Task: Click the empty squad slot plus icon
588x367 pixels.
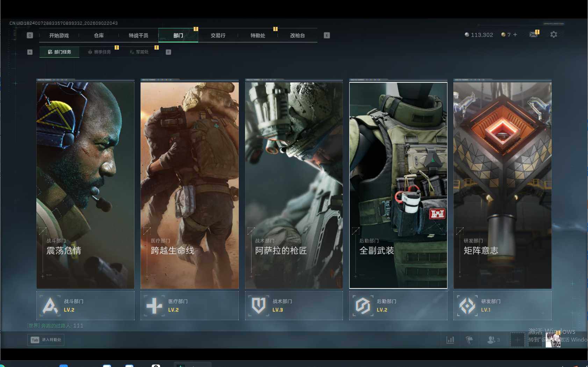Action: [517, 340]
